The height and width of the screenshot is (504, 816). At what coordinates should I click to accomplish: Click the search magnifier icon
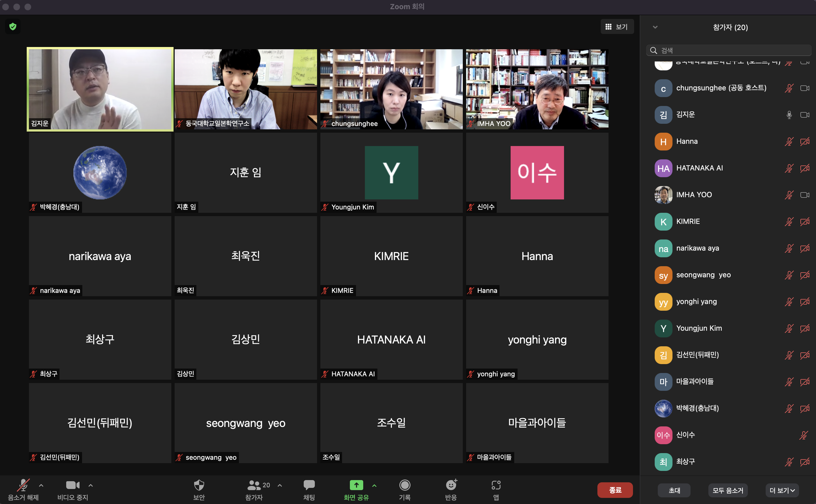[x=653, y=50]
